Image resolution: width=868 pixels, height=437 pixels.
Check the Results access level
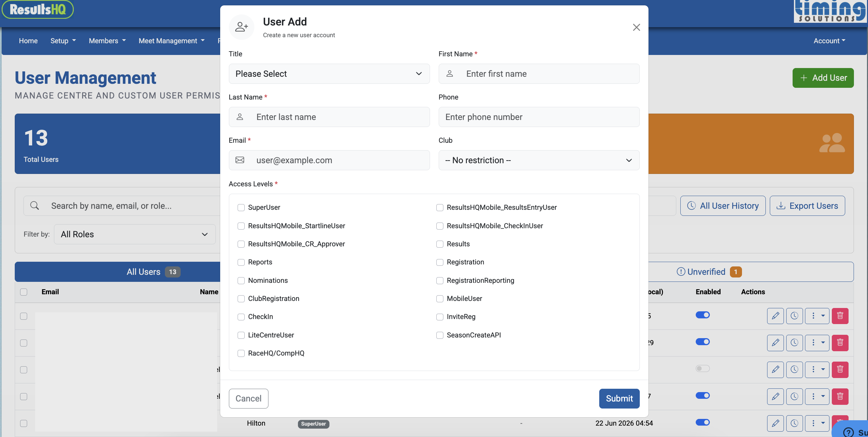pos(440,244)
